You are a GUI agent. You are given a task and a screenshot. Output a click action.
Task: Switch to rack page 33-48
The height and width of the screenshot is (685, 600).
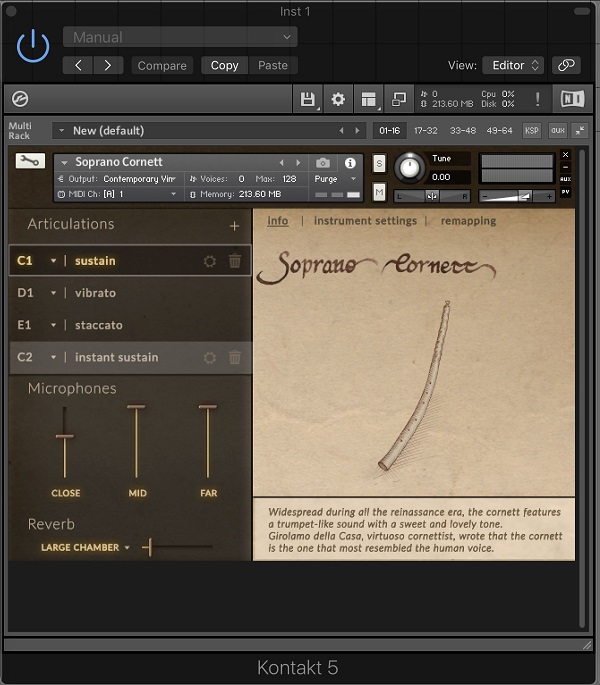pyautogui.click(x=463, y=131)
